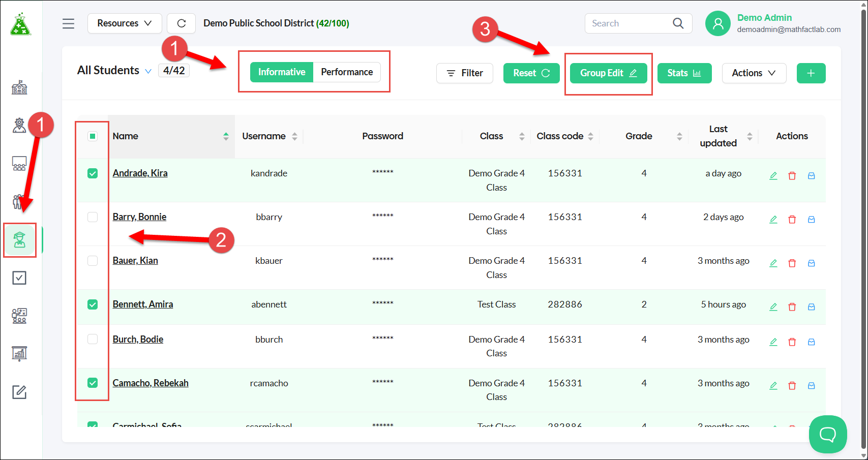Open the hamburger menu icon
This screenshot has width=868, height=460.
point(68,23)
